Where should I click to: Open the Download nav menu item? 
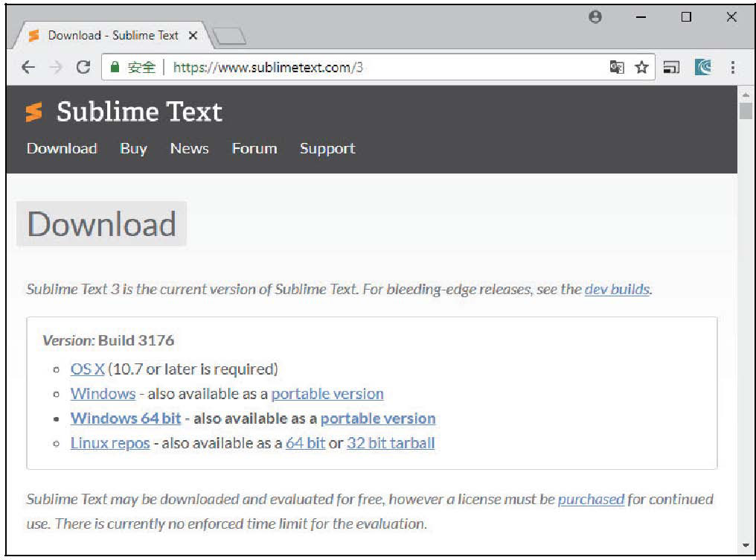(63, 148)
